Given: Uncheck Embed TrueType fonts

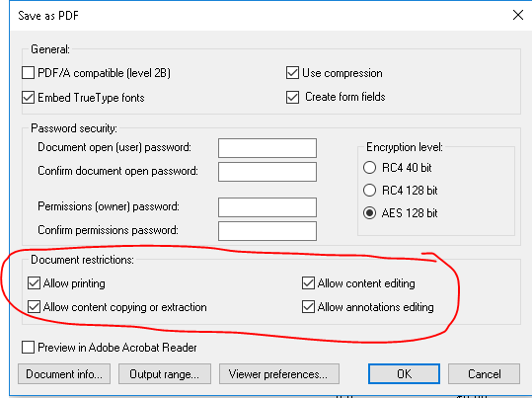Looking at the screenshot, I should point(29,98).
